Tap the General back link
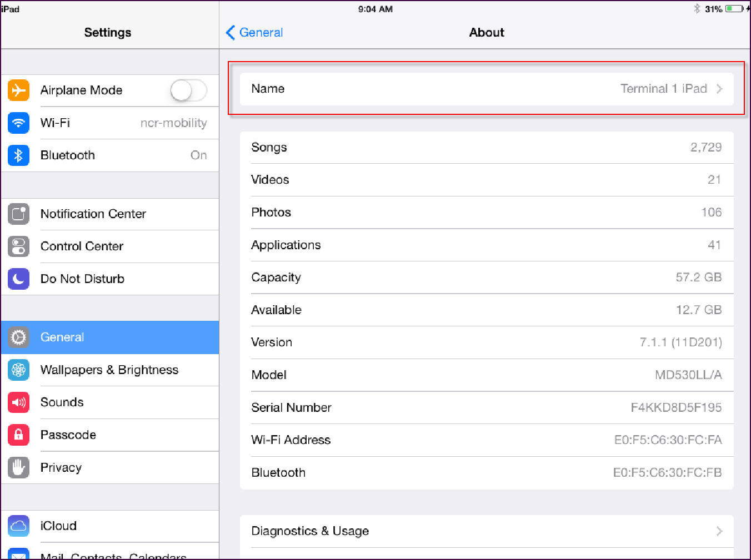Screen dimensions: 751x560 pos(261,33)
